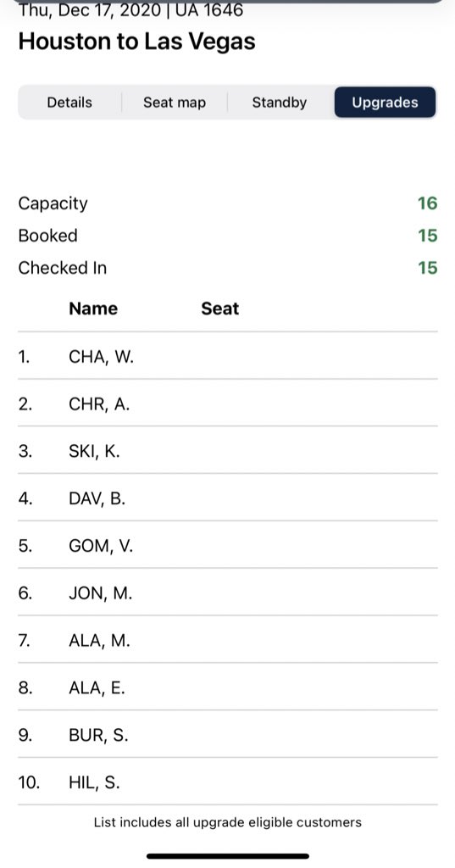Select upgrade list entry BUR, S.
455x868 pixels.
(227, 735)
